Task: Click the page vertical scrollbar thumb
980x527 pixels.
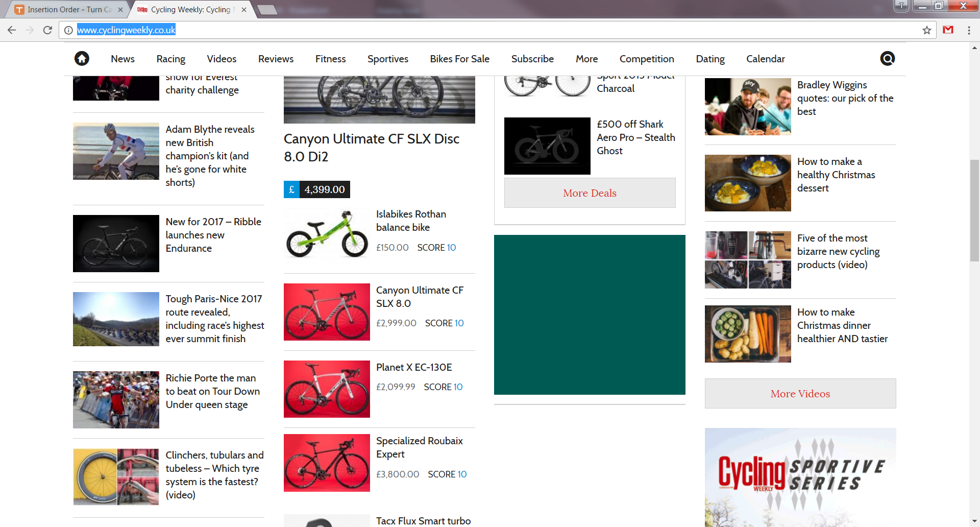Action: pyautogui.click(x=974, y=210)
